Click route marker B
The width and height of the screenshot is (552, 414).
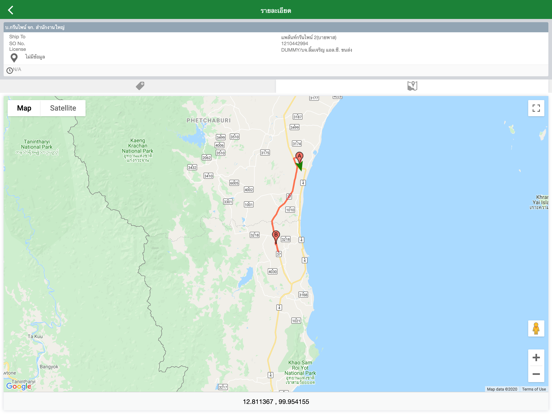click(x=276, y=236)
